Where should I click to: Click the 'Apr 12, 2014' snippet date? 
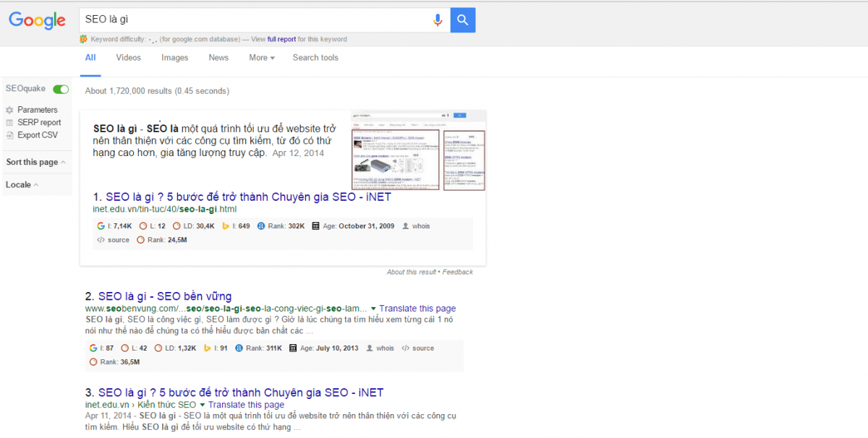point(298,153)
